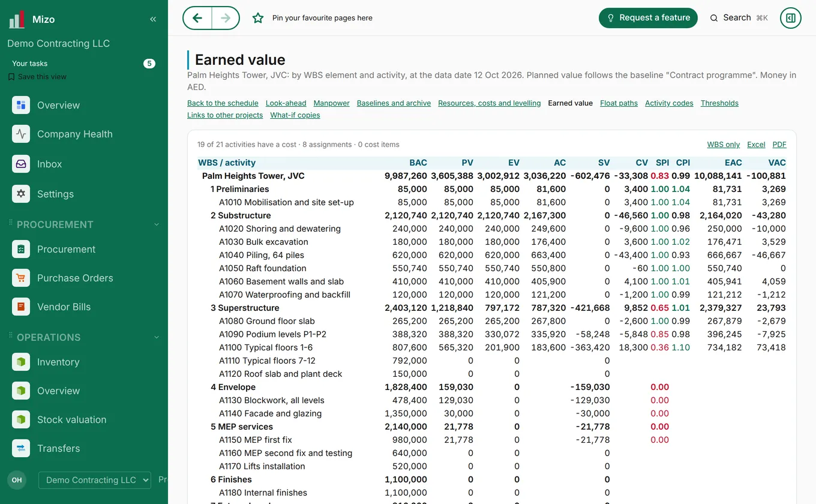Click the Mizo logo icon
This screenshot has height=504, width=816.
pyautogui.click(x=17, y=19)
